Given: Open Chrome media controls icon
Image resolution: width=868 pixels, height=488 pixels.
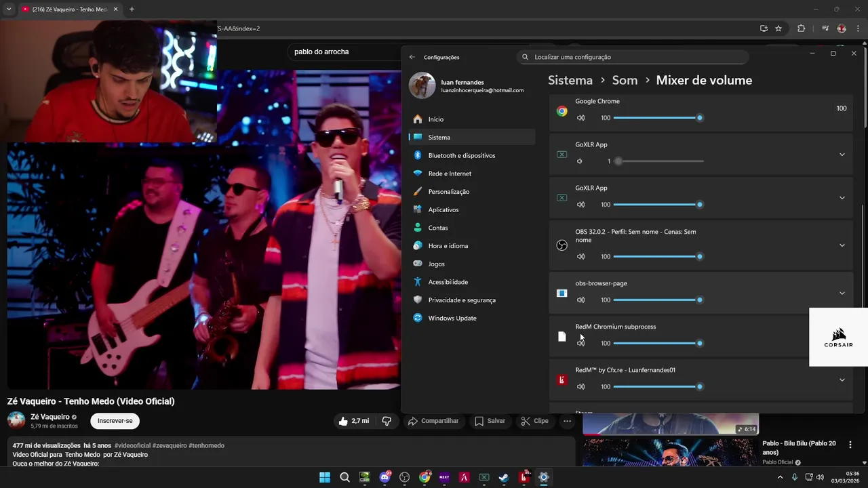Looking at the screenshot, I should [x=825, y=28].
